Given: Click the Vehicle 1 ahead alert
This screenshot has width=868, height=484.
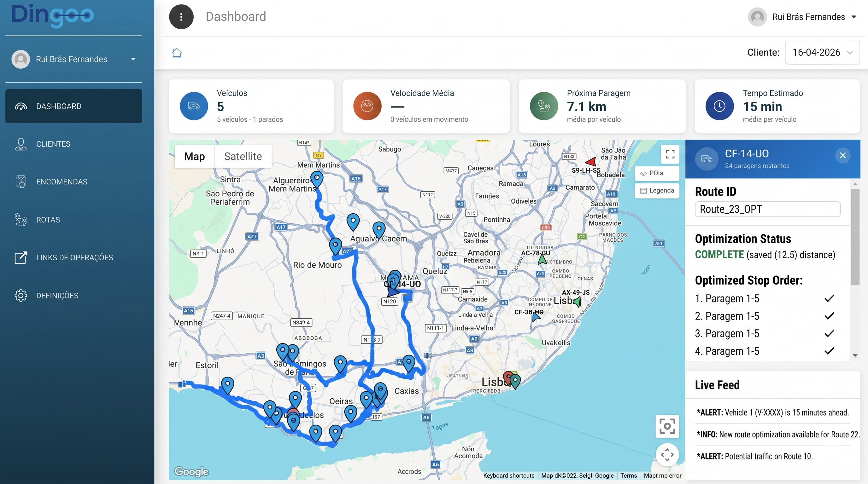Looking at the screenshot, I should [x=773, y=413].
